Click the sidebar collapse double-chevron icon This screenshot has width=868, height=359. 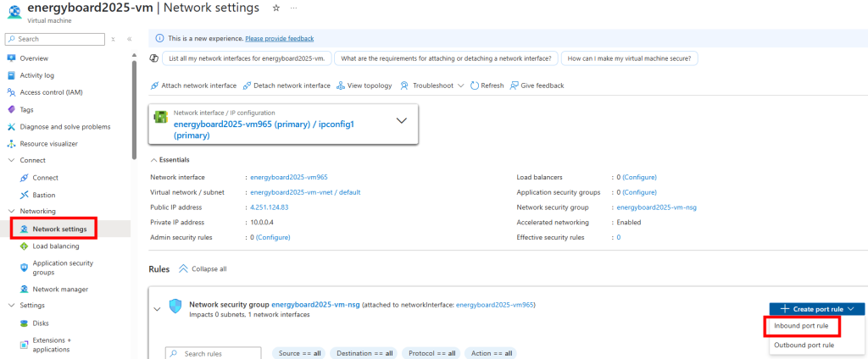pyautogui.click(x=129, y=39)
